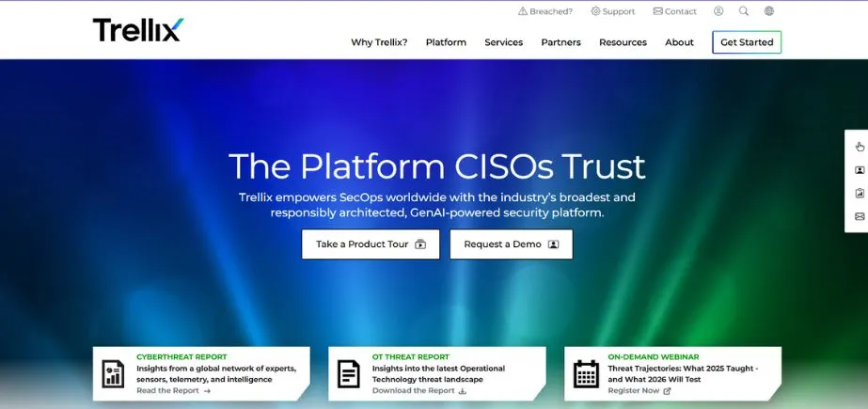
Task: Click the Cyberthreat Report chart document icon
Action: tap(113, 373)
